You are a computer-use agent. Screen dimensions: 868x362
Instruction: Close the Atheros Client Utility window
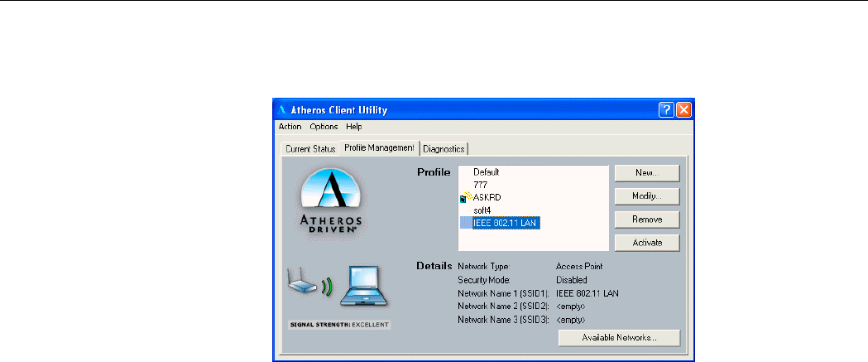684,110
